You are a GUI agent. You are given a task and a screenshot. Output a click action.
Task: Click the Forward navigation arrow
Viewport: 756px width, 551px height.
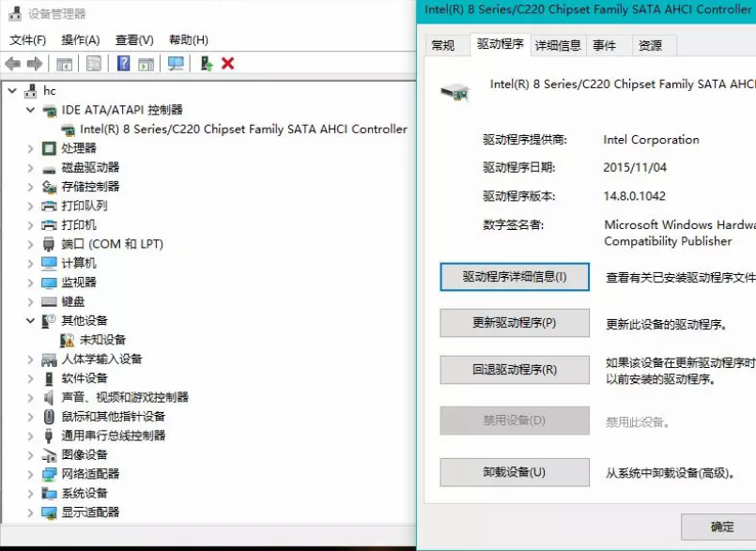click(x=33, y=63)
